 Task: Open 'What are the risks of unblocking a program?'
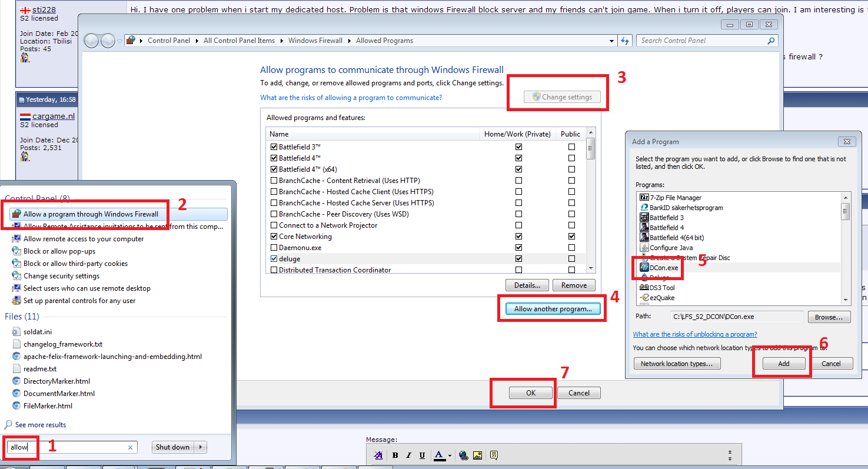tap(695, 334)
